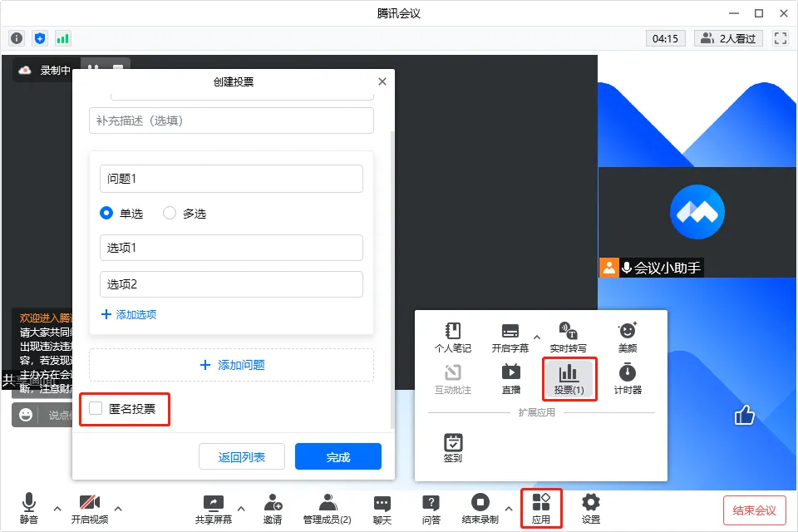Click the blue security shield icon
The height and width of the screenshot is (532, 798).
pos(40,38)
